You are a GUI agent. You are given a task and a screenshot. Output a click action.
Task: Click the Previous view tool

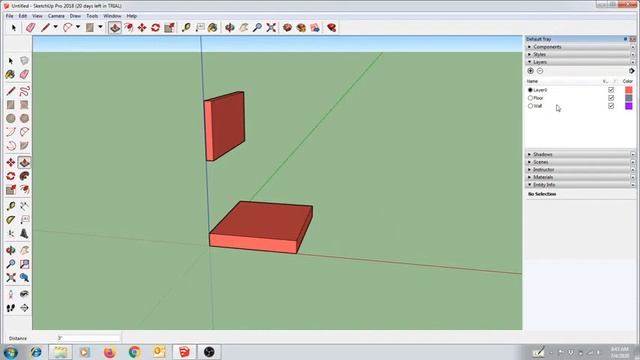[24, 278]
